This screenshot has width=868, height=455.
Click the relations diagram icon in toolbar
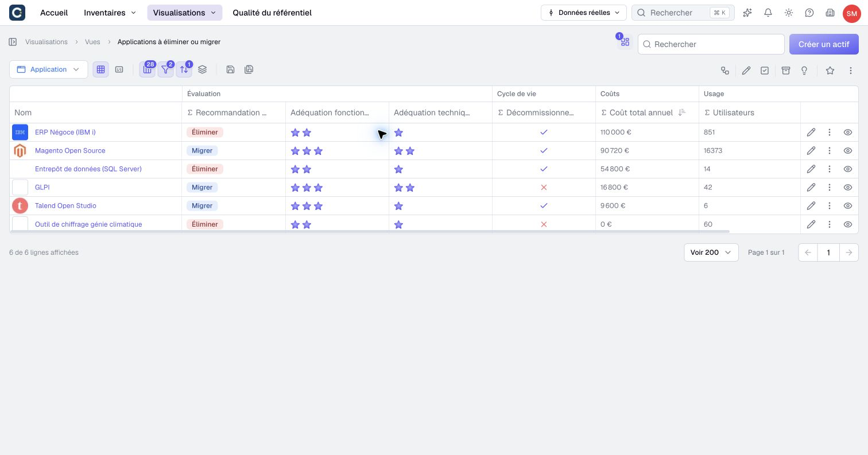tap(725, 71)
